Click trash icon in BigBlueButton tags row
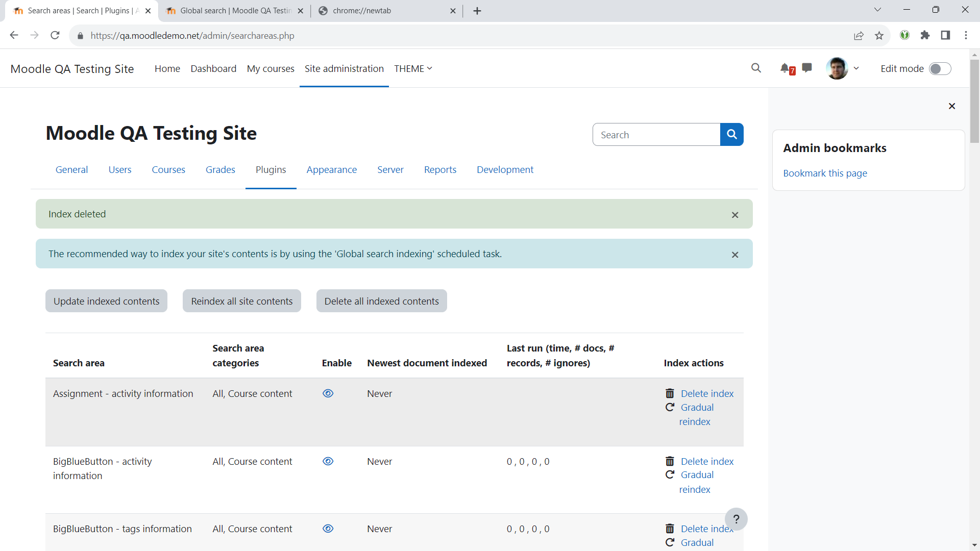This screenshot has width=980, height=551. tap(670, 529)
